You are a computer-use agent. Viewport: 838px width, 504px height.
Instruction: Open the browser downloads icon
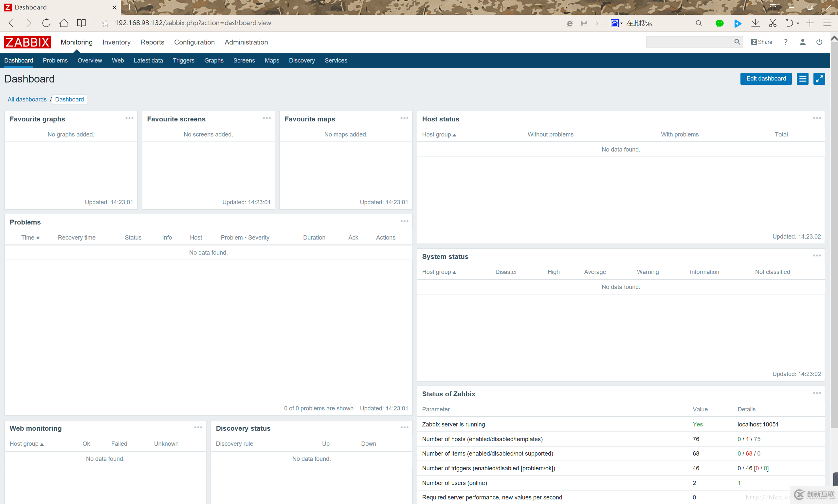point(755,23)
